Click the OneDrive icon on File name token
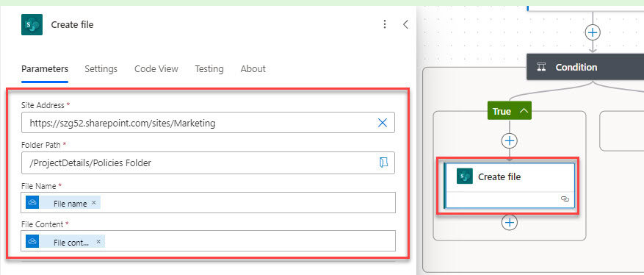This screenshot has height=275, width=644. (32, 203)
